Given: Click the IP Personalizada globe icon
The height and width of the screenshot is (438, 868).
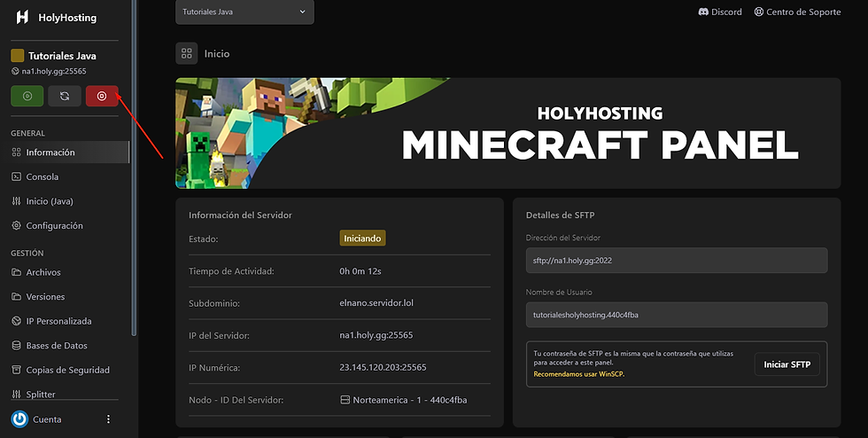Looking at the screenshot, I should pos(17,320).
